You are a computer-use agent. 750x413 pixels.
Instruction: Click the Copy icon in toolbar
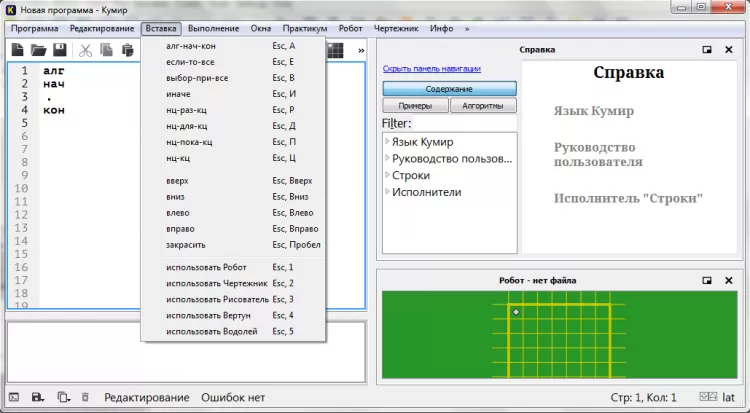(x=106, y=50)
